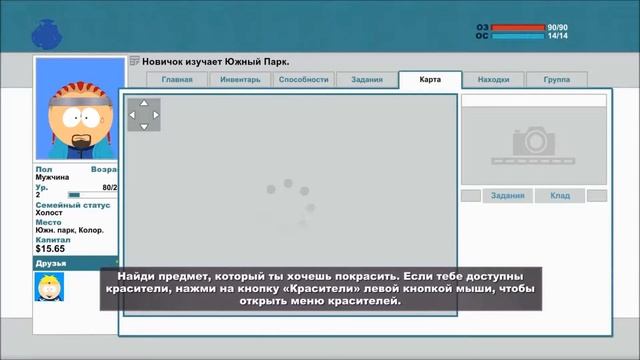Screen dimensions: 640x360
Task: Click the blank button left of Задания
Action: point(471,196)
